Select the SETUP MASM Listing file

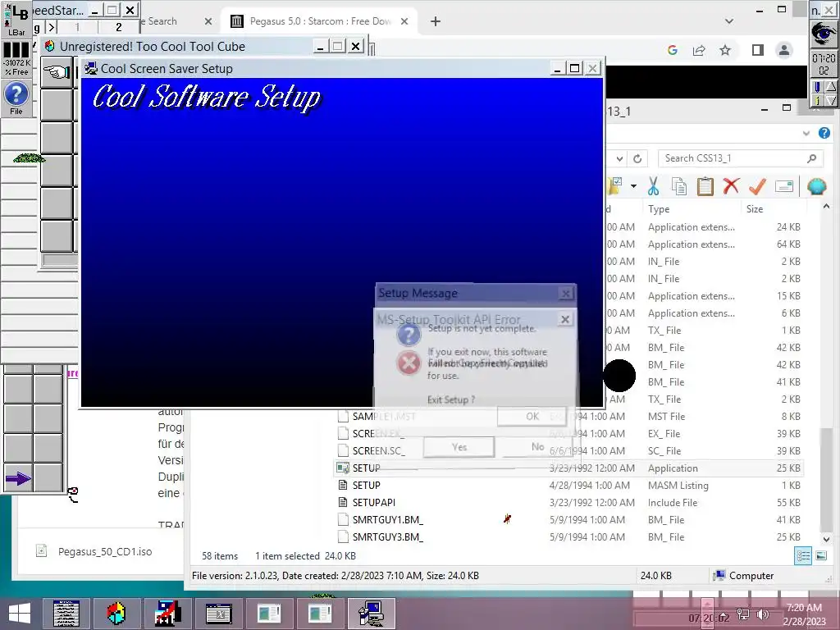pyautogui.click(x=568, y=486)
